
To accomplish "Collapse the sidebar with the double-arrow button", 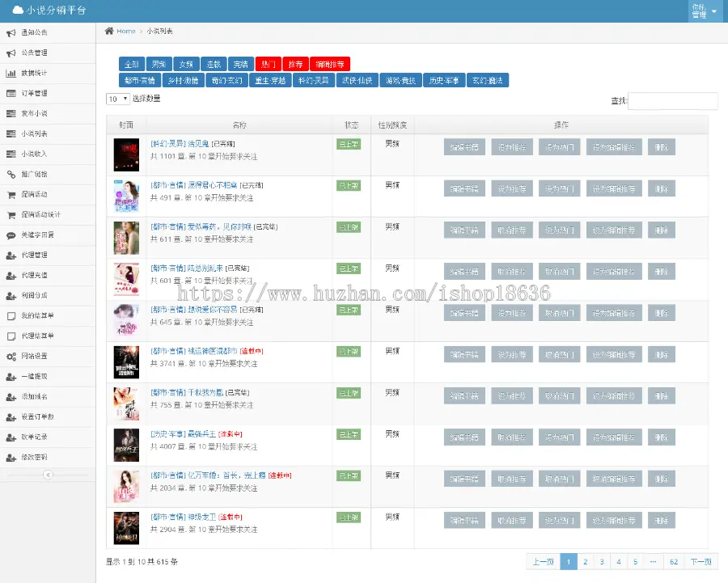I will pyautogui.click(x=48, y=475).
